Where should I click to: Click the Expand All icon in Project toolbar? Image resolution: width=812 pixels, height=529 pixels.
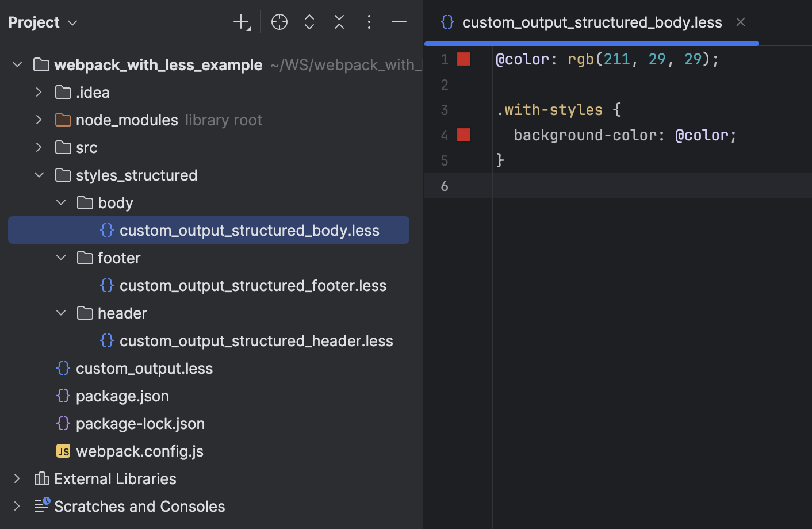click(309, 22)
